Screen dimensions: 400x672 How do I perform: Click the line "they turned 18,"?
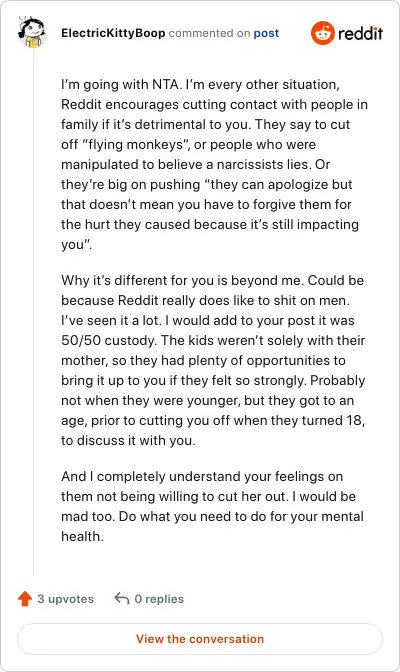[x=333, y=420]
